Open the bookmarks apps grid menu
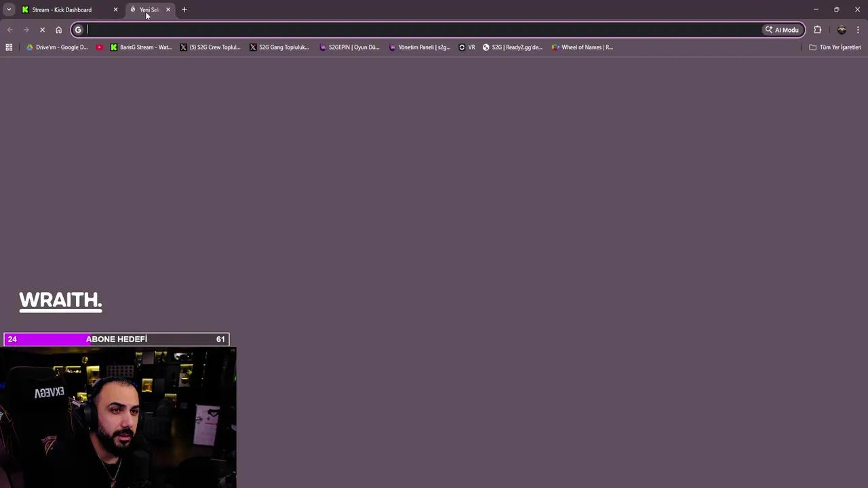This screenshot has width=868, height=488. coord(9,47)
